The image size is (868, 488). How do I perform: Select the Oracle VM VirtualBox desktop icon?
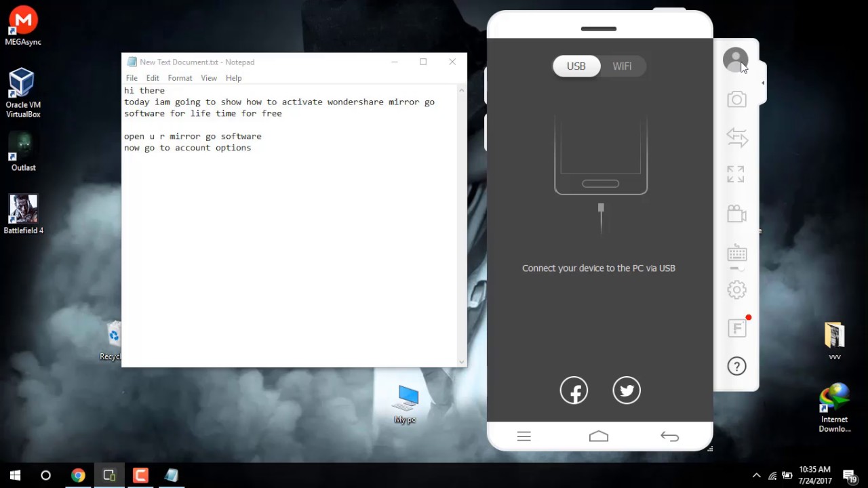[x=23, y=93]
